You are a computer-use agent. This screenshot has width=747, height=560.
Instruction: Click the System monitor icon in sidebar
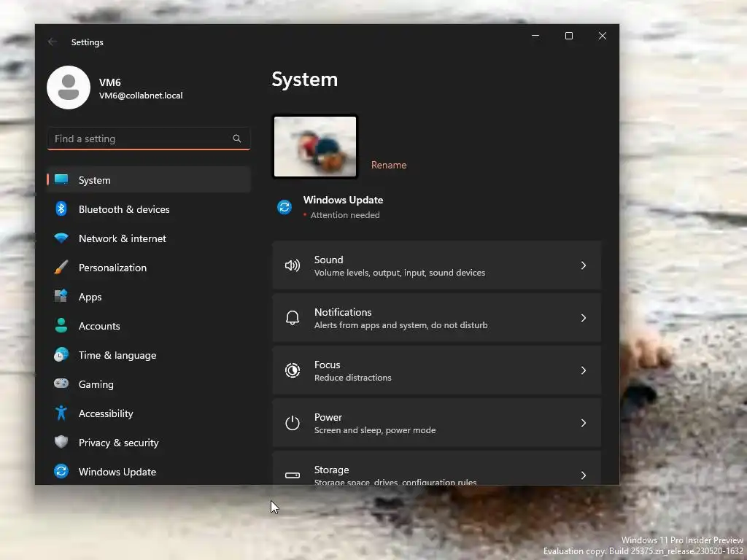[61, 179]
